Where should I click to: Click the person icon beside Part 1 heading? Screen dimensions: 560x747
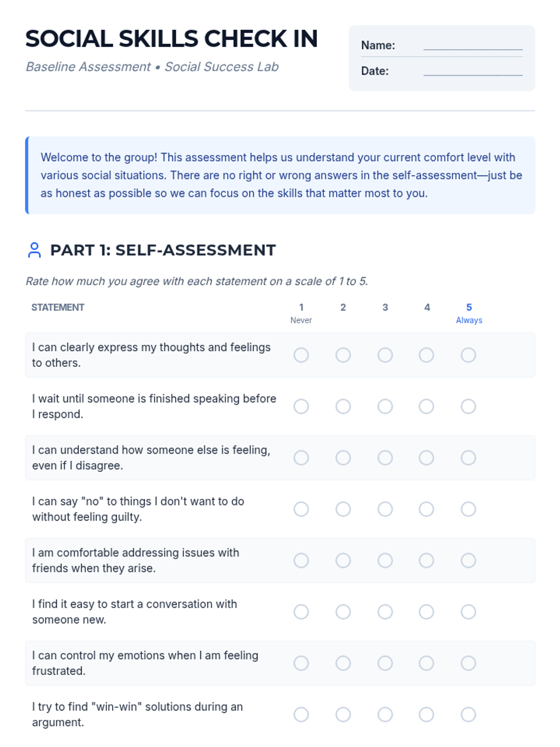[x=34, y=250]
